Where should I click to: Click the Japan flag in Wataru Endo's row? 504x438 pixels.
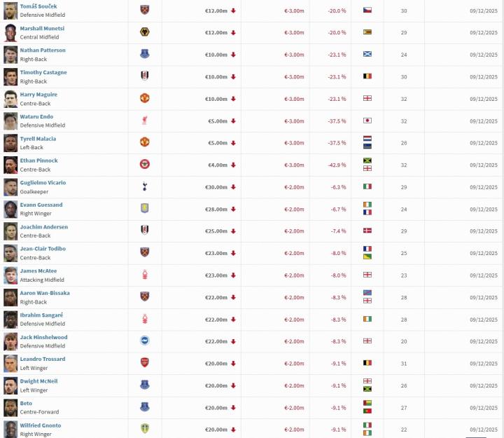tap(367, 121)
